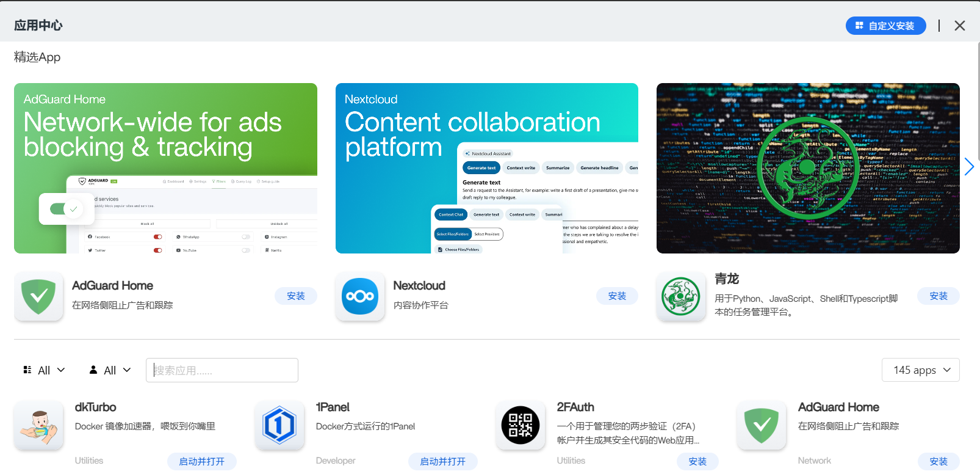Click the 精选App section heading

[x=37, y=57]
